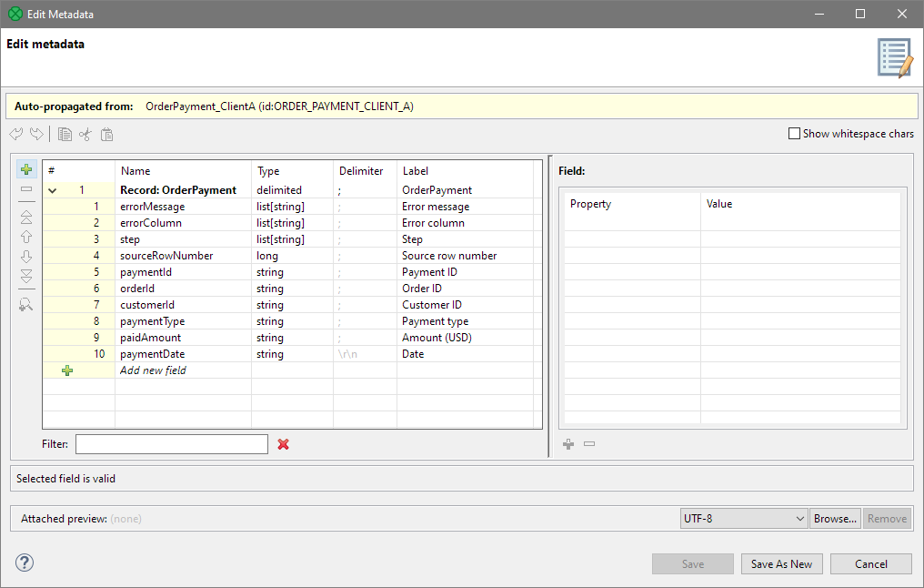Screen dimensions: 924x588
Task: Click the undo arrow icon
Action: 15,134
